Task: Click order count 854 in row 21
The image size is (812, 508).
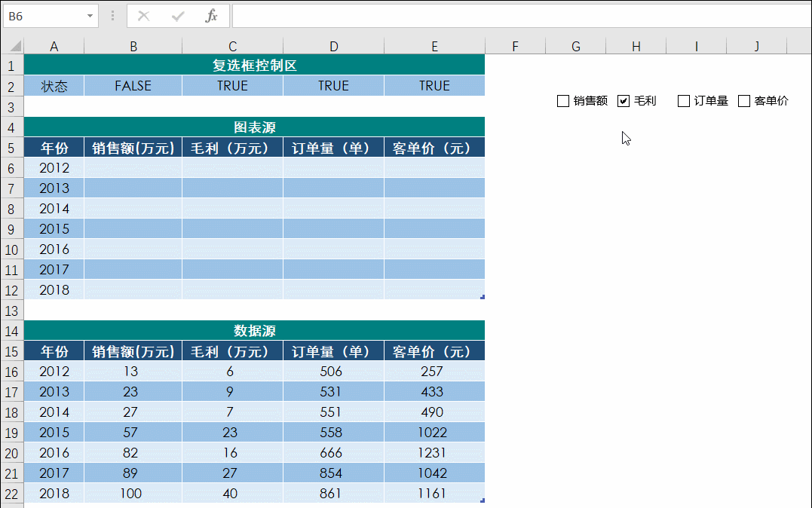Action: [333, 473]
